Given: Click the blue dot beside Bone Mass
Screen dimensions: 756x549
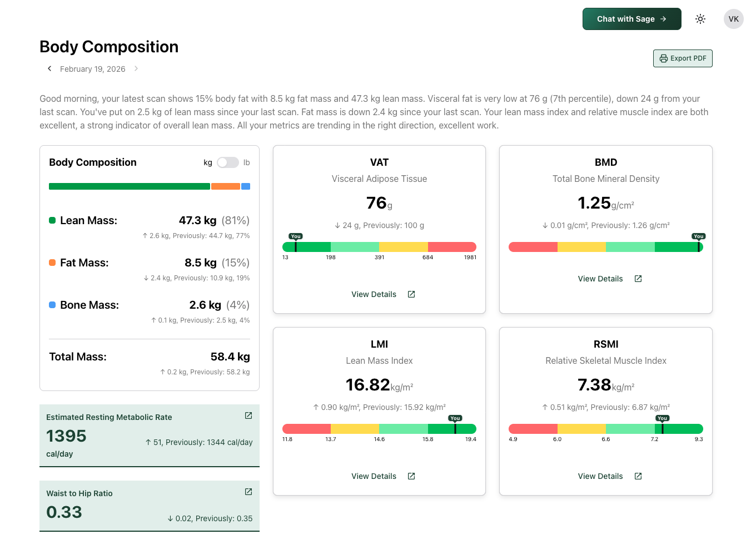Looking at the screenshot, I should tap(52, 305).
